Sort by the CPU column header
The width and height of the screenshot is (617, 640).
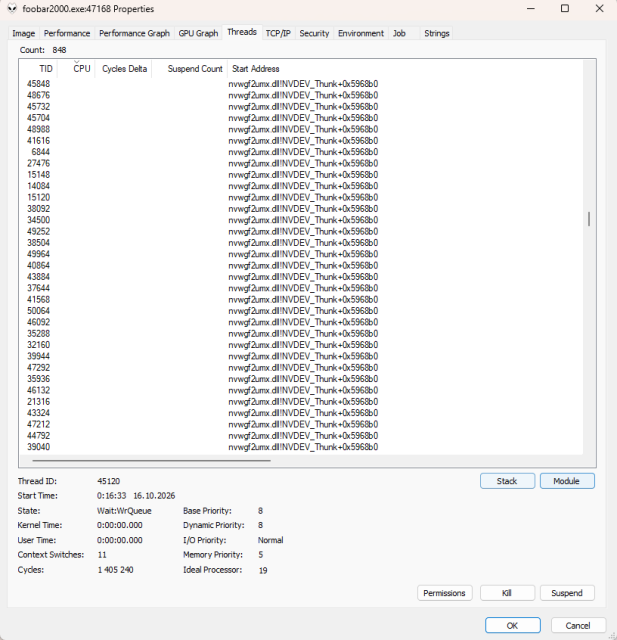[x=76, y=69]
